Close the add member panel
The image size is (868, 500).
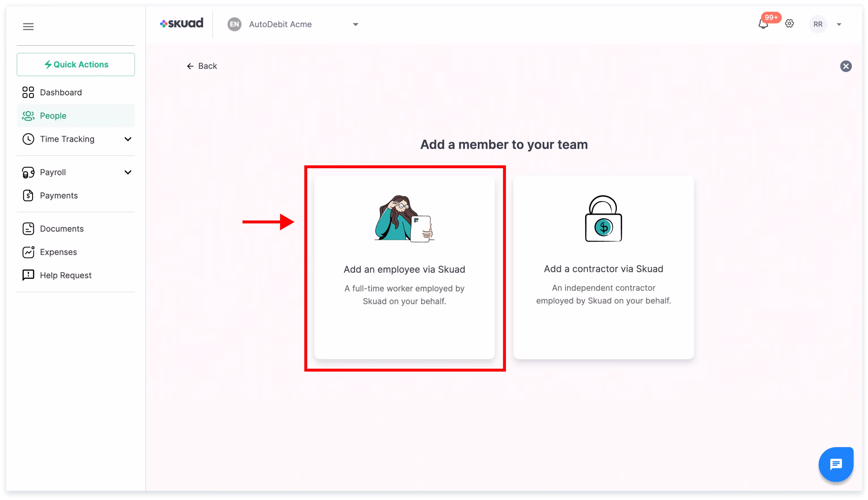pyautogui.click(x=846, y=66)
